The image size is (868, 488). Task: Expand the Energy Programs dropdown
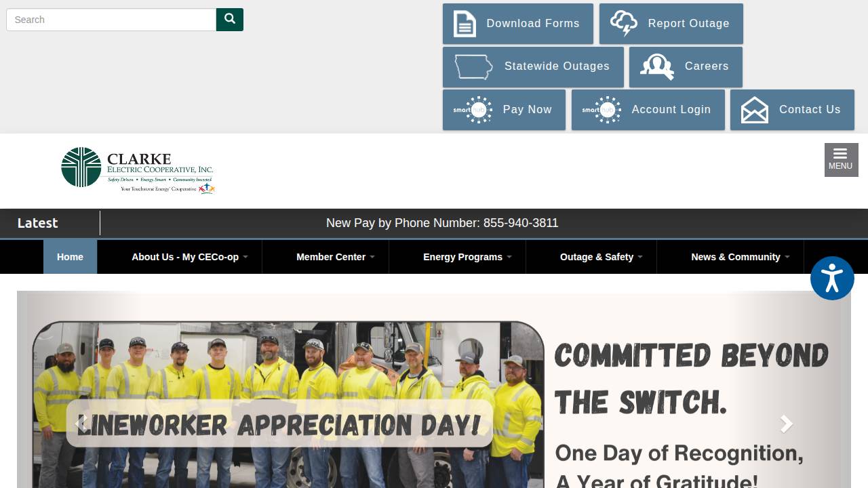(462, 257)
